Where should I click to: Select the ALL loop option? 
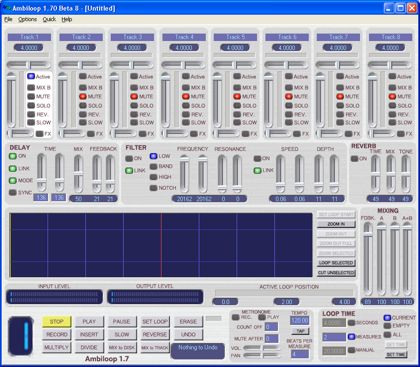(387, 334)
